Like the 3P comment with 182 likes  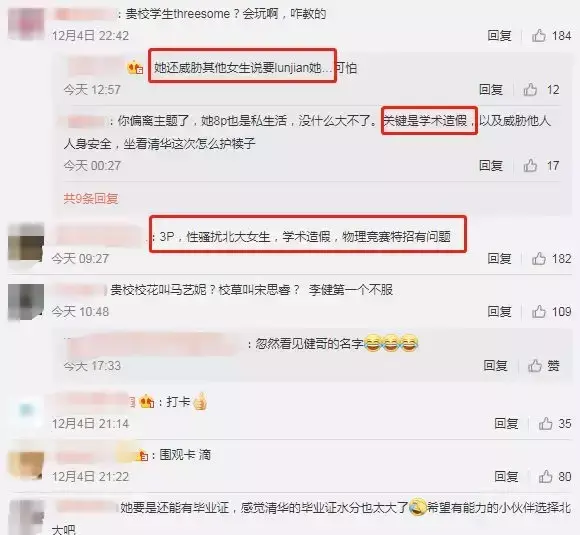pos(551,258)
